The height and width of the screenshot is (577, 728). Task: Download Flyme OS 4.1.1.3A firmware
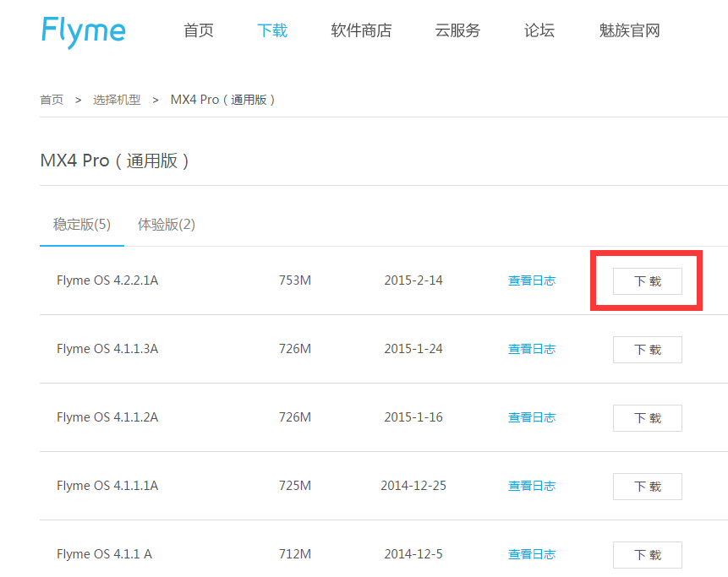(x=647, y=350)
